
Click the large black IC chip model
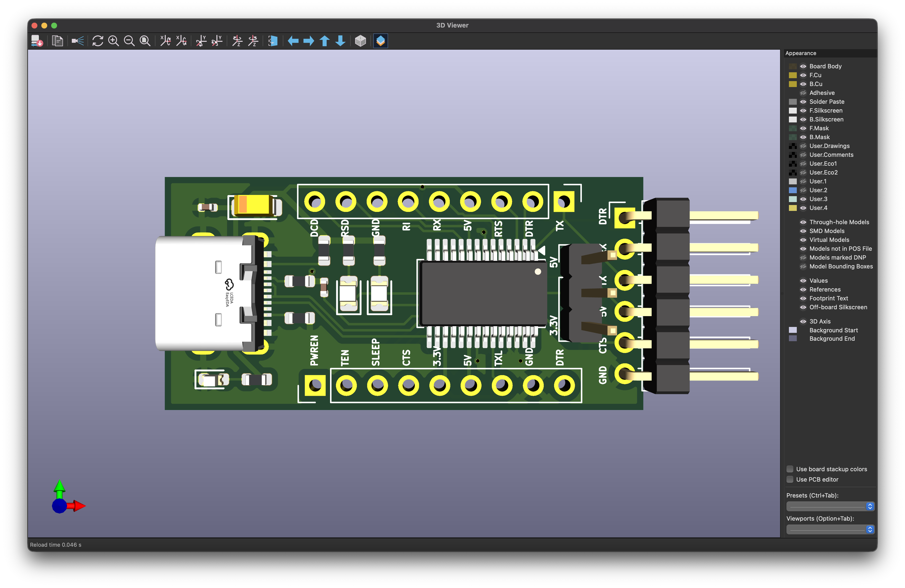pyautogui.click(x=484, y=294)
